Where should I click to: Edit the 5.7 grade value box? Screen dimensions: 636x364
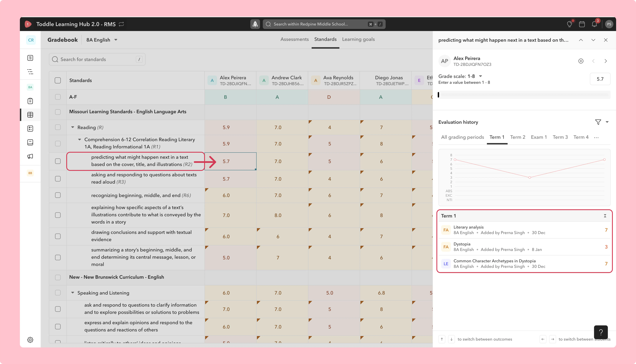point(600,79)
